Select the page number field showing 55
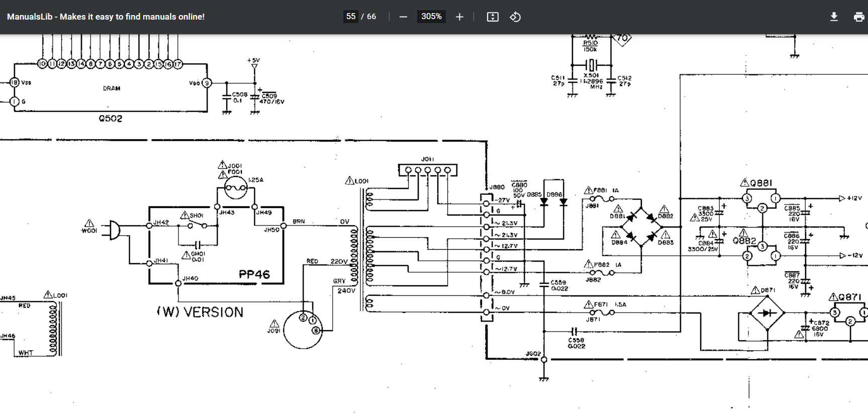 (x=351, y=17)
